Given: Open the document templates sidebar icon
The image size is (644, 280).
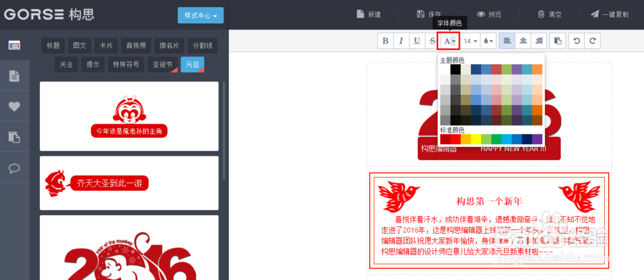Looking at the screenshot, I should pos(14,75).
